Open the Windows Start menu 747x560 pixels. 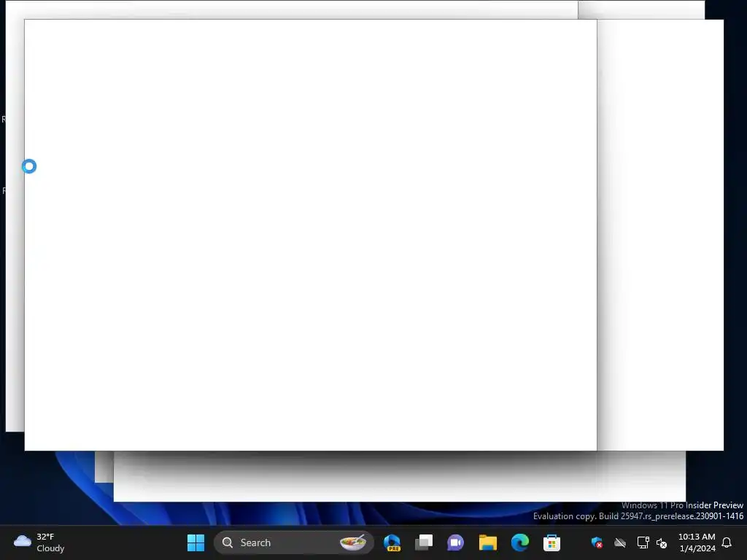(196, 542)
